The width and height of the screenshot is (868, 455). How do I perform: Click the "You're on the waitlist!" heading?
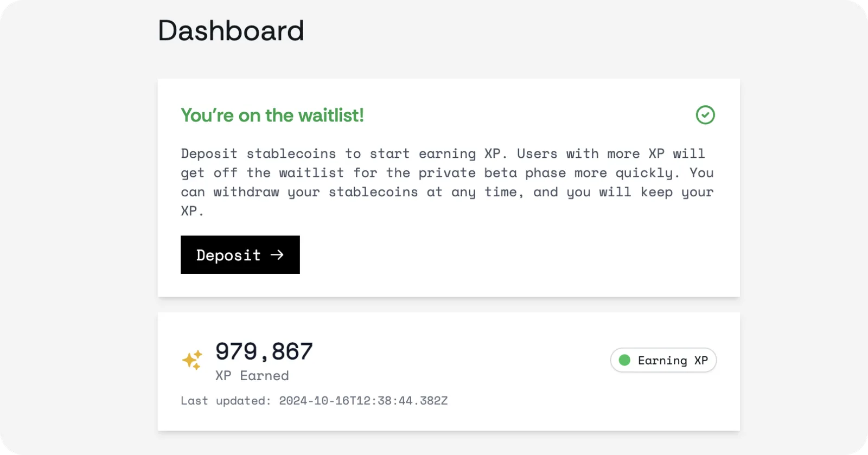pos(272,115)
